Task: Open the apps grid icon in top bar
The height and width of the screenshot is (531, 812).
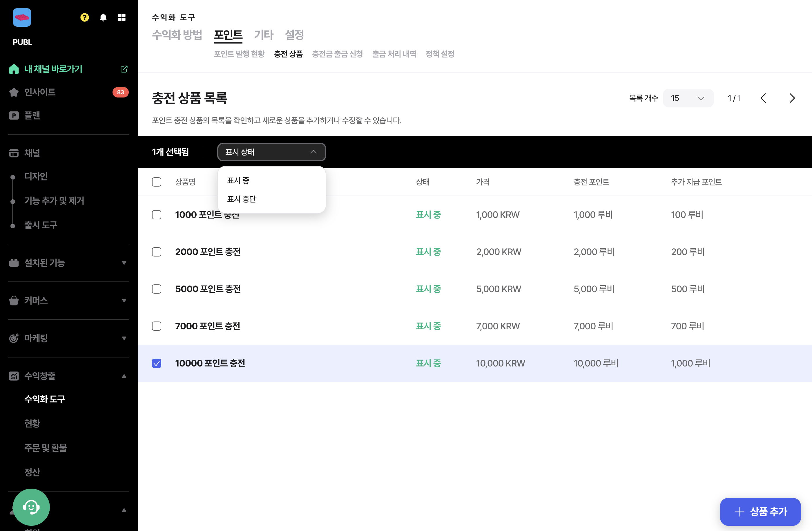Action: click(x=122, y=17)
